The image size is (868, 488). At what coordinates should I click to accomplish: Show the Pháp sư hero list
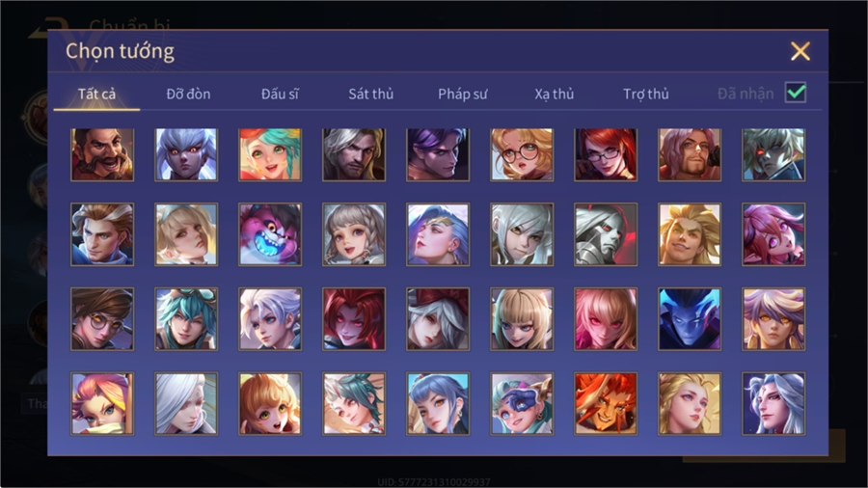462,95
